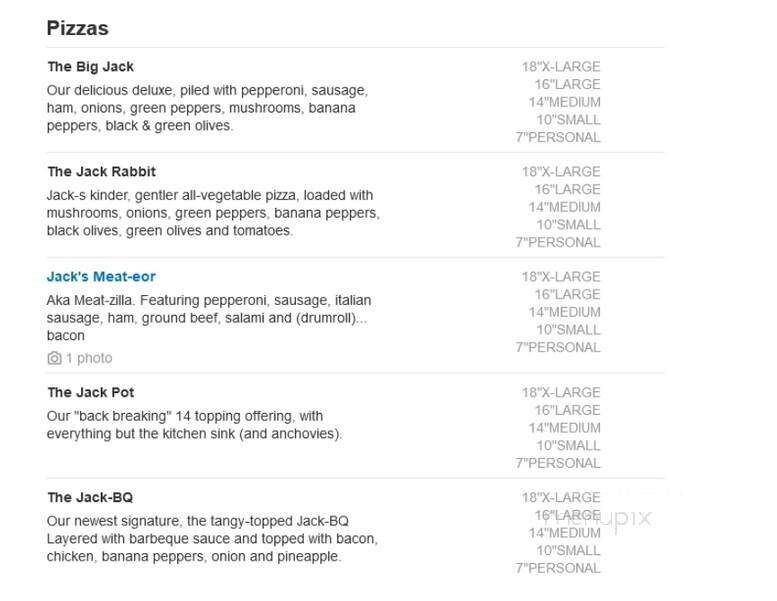777x601 pixels.
Task: Choose 18" X-Large size for The Big Jack
Action: coord(560,67)
